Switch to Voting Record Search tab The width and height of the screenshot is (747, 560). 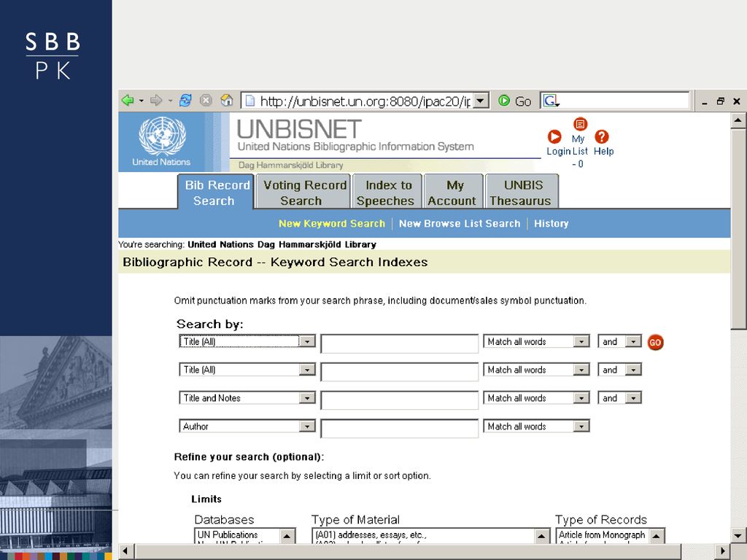tap(303, 192)
